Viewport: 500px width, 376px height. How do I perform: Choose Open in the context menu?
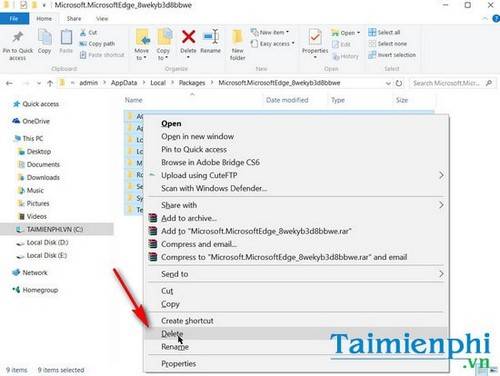click(x=296, y=123)
